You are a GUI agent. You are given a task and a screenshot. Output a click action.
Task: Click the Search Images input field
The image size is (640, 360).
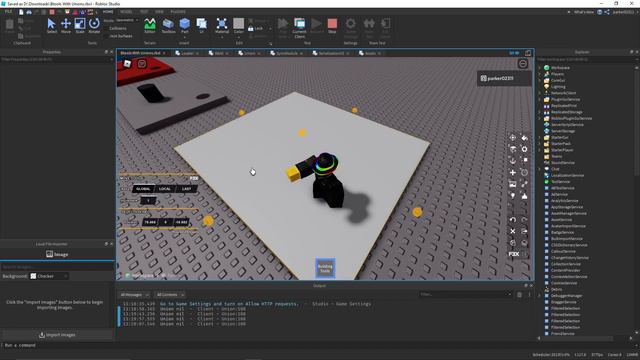click(x=57, y=267)
